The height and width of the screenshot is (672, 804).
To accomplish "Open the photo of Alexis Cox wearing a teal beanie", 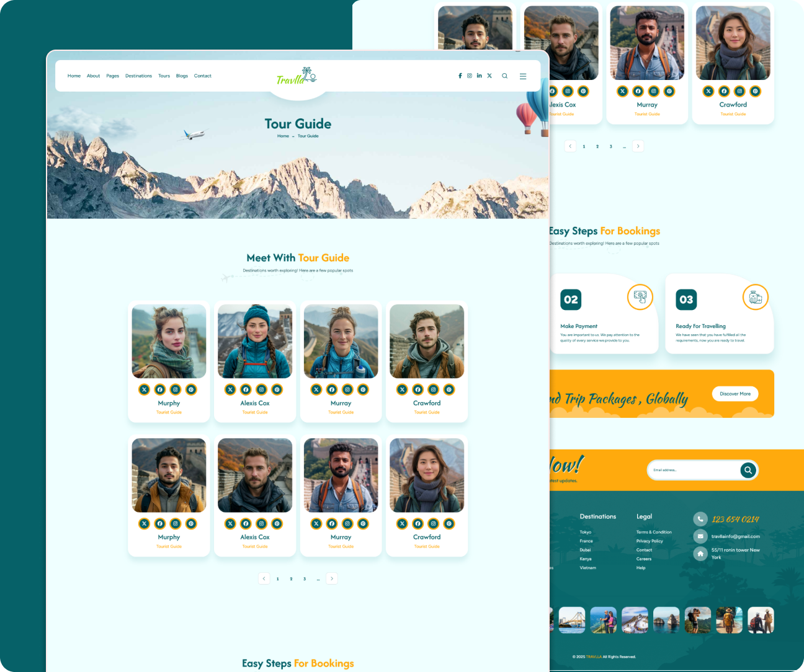I will point(255,341).
